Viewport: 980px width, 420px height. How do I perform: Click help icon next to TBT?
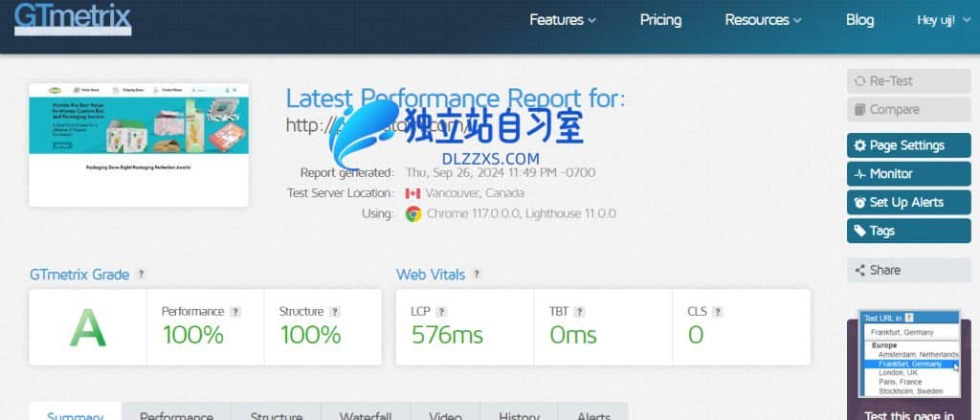pyautogui.click(x=579, y=311)
